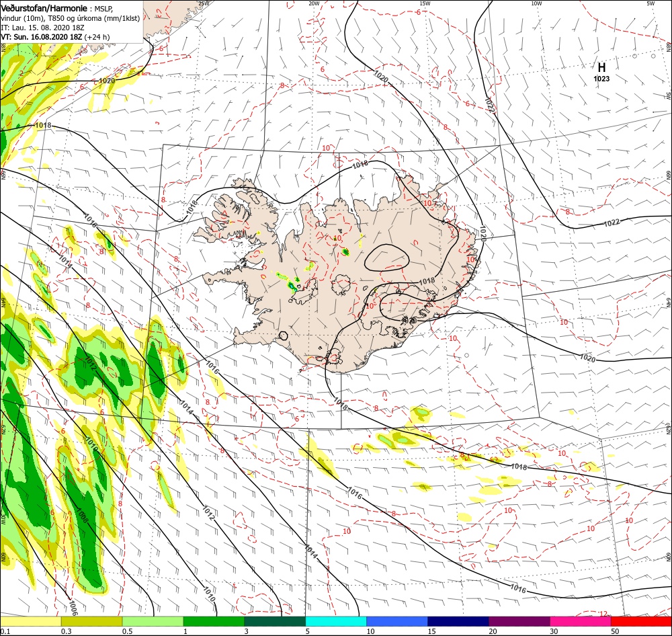Click the light green 0.5 legend swatch
This screenshot has width=672, height=636.
(153, 621)
